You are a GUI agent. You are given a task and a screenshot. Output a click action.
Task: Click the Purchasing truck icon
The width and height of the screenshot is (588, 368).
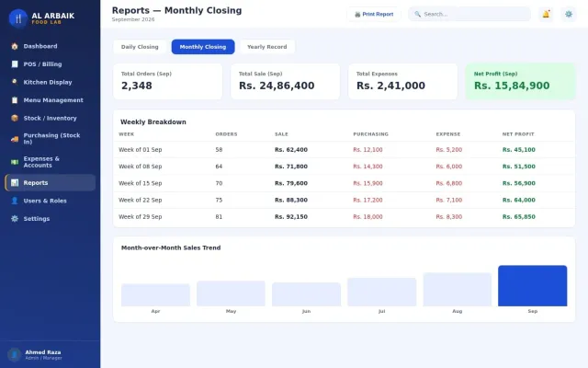click(x=15, y=139)
